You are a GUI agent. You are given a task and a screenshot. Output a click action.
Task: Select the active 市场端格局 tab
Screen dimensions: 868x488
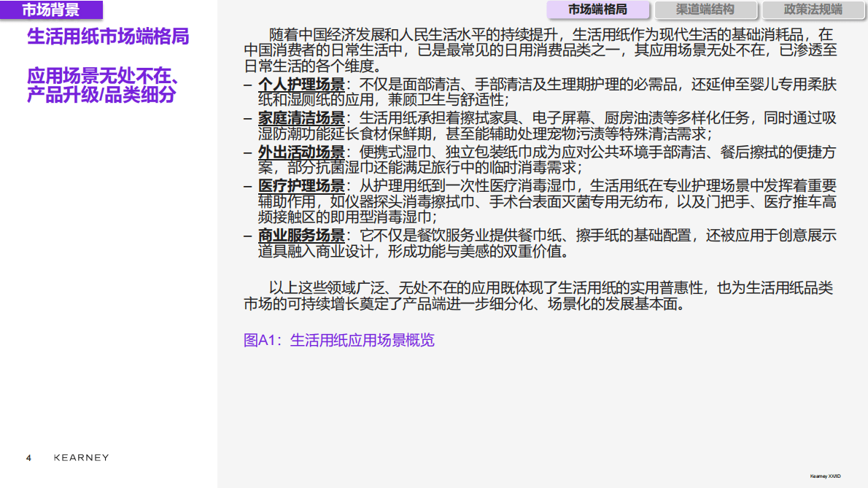[x=600, y=10]
